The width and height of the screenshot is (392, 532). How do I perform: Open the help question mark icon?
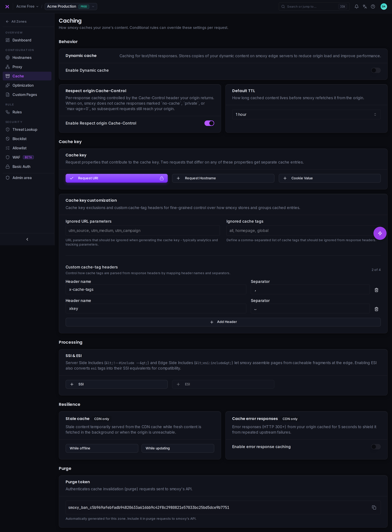pyautogui.click(x=373, y=7)
